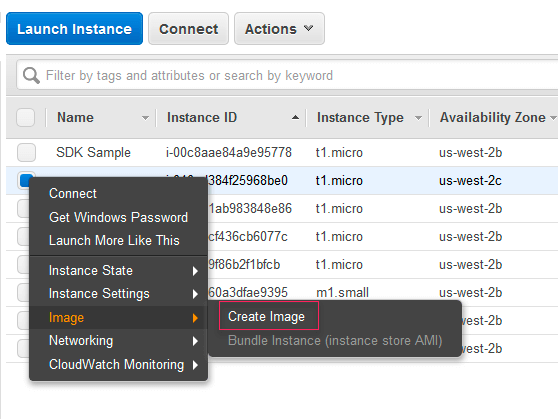Toggle the select-all header checkbox
Viewport: 558px width, 419px height.
(x=26, y=117)
